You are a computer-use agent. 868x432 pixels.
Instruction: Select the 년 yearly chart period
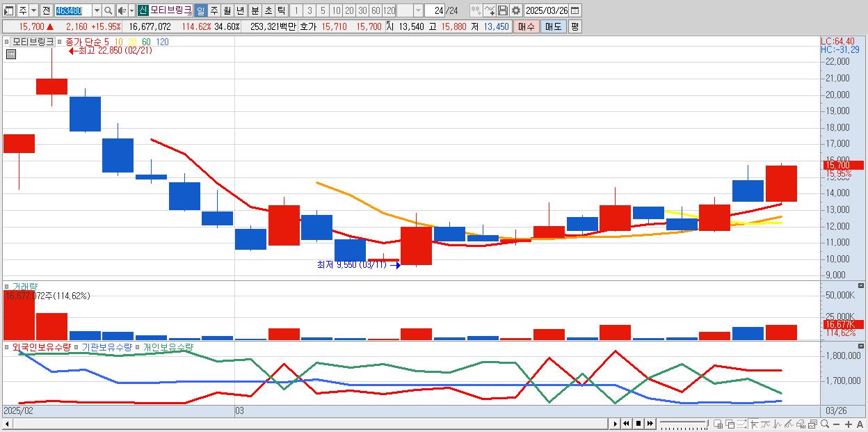tap(240, 10)
